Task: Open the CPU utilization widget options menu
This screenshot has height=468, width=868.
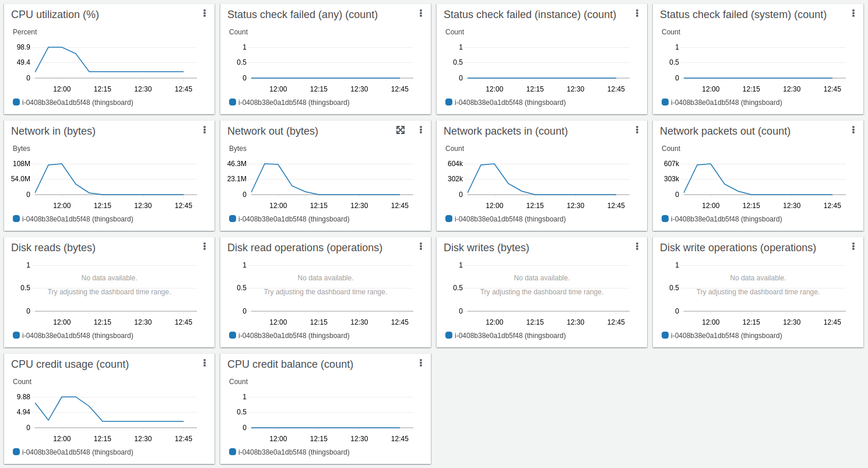Action: [205, 13]
